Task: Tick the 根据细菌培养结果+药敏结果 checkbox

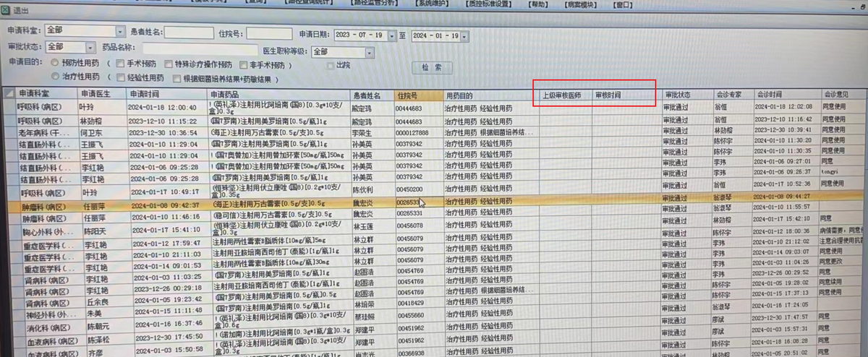Action: (176, 77)
